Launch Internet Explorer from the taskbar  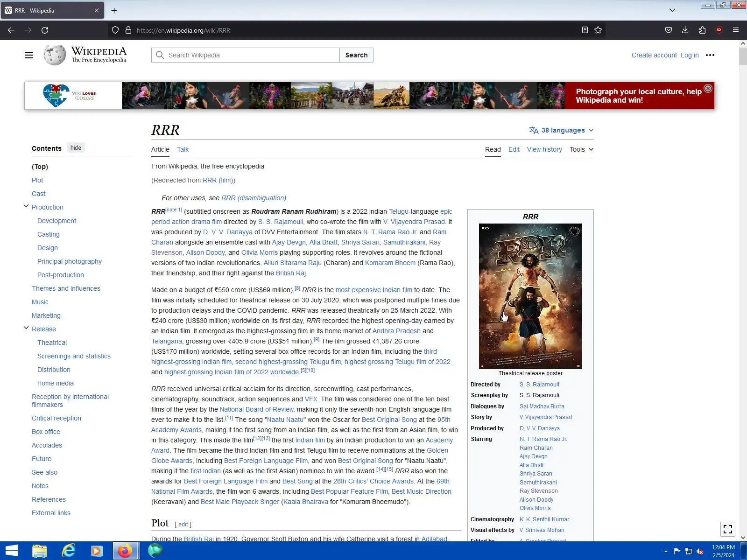click(68, 551)
